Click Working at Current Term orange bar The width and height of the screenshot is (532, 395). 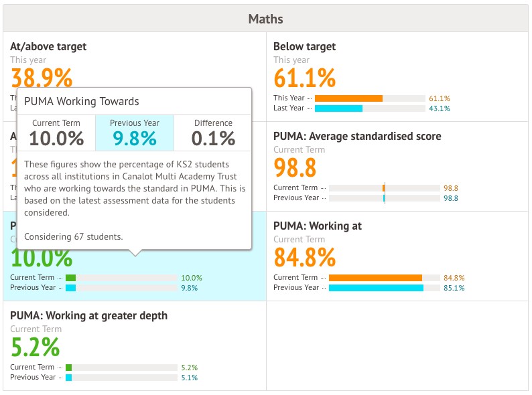[375, 278]
